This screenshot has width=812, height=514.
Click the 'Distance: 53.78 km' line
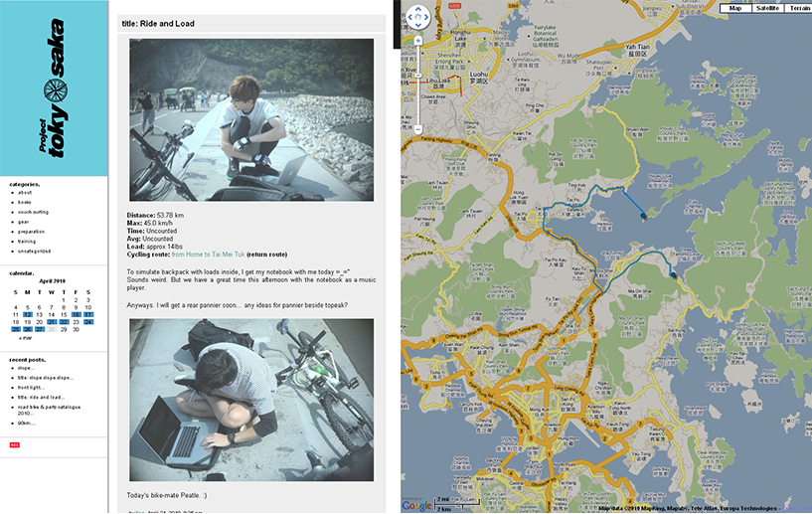[155, 215]
